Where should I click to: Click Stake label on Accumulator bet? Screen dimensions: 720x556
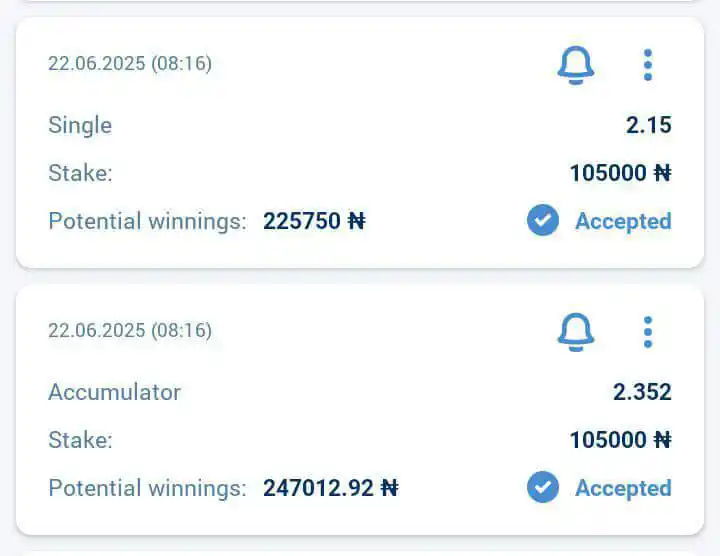point(80,440)
